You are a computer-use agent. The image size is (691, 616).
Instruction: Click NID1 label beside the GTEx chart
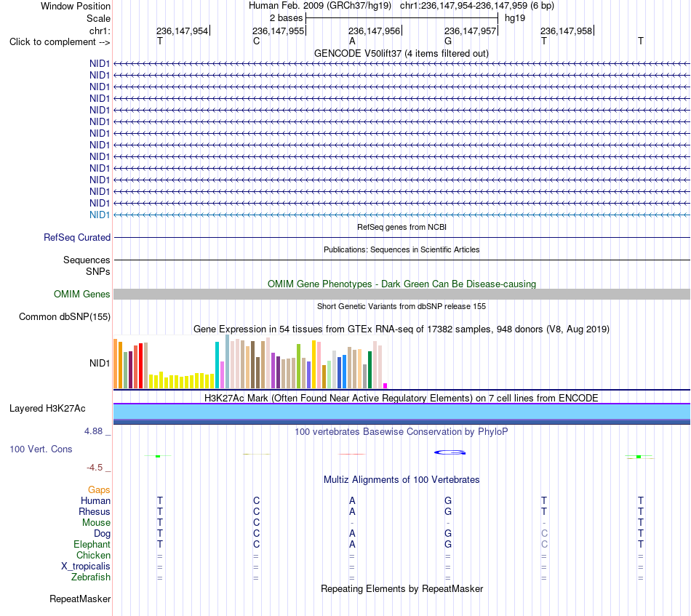100,363
